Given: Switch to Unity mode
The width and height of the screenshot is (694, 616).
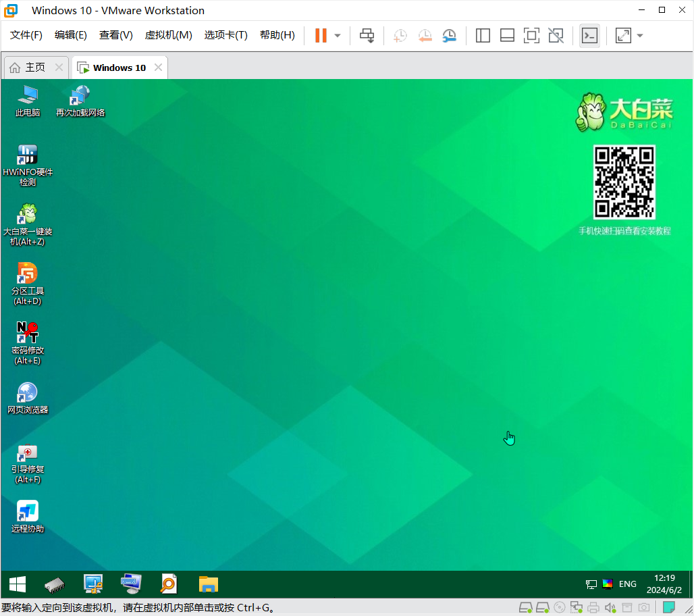Looking at the screenshot, I should click(x=556, y=35).
